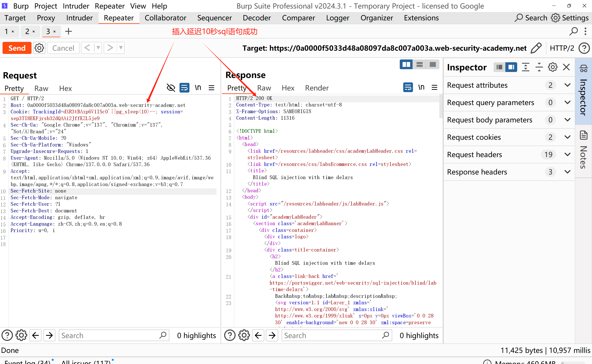Click the orange Send button
The height and width of the screenshot is (364, 592).
(x=17, y=48)
